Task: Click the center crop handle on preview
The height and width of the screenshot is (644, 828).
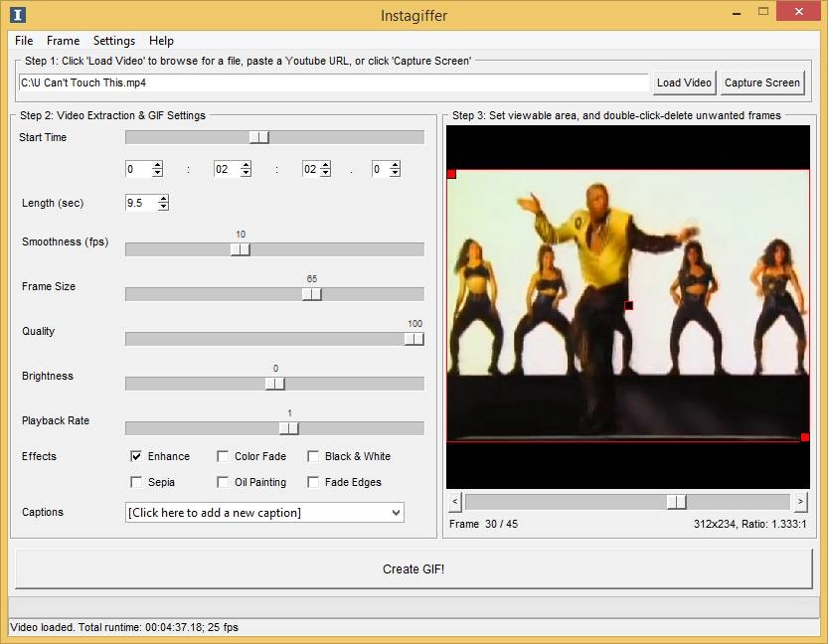Action: (628, 305)
